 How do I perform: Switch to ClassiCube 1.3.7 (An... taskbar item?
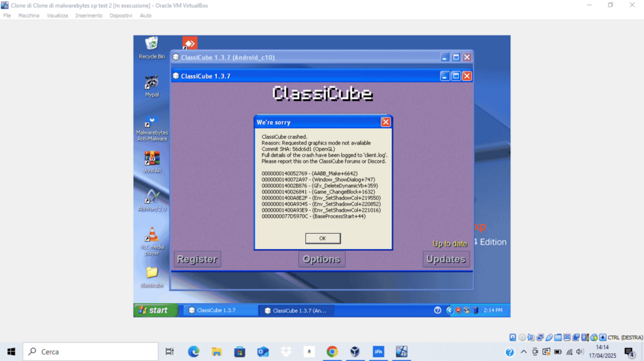point(296,311)
